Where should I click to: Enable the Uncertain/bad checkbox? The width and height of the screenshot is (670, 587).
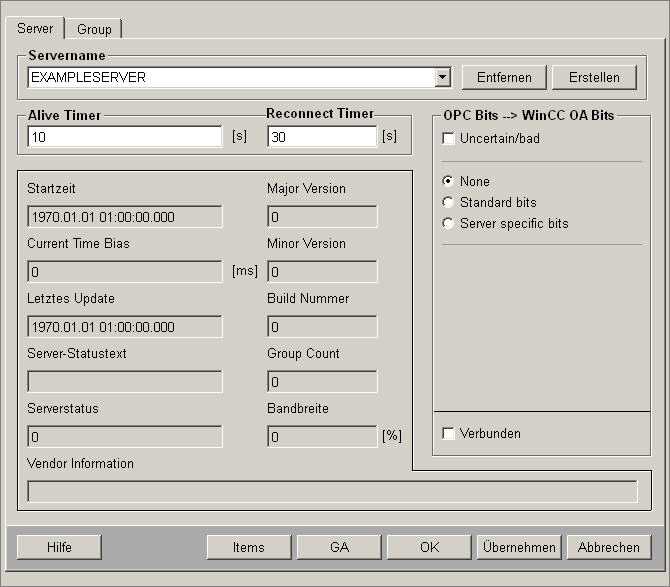click(449, 139)
